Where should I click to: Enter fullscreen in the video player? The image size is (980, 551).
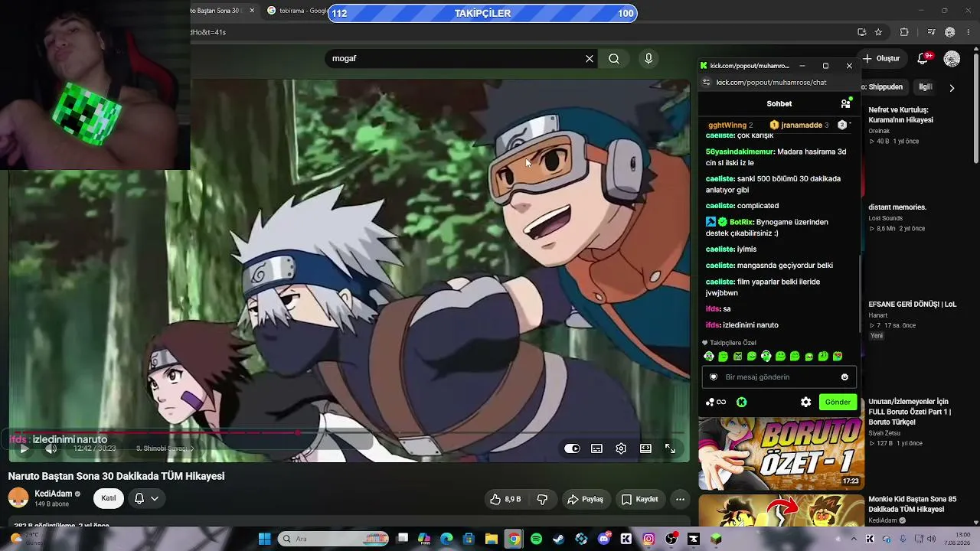[670, 448]
